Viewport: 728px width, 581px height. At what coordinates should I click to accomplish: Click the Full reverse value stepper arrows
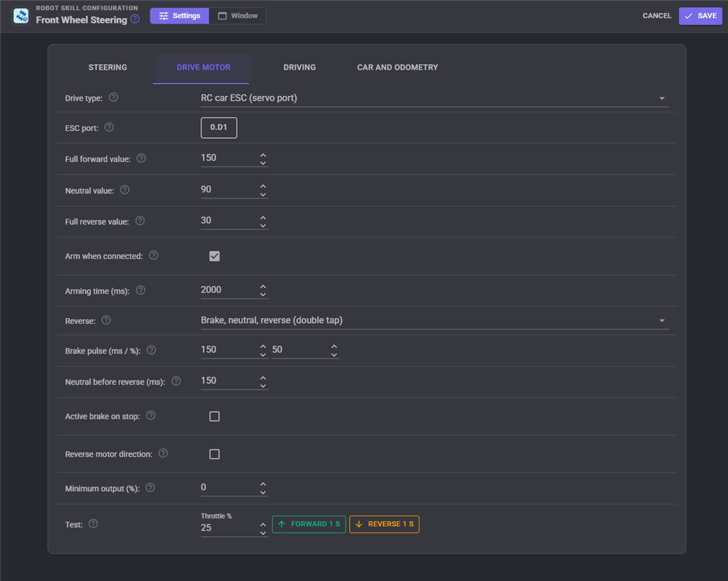point(263,222)
